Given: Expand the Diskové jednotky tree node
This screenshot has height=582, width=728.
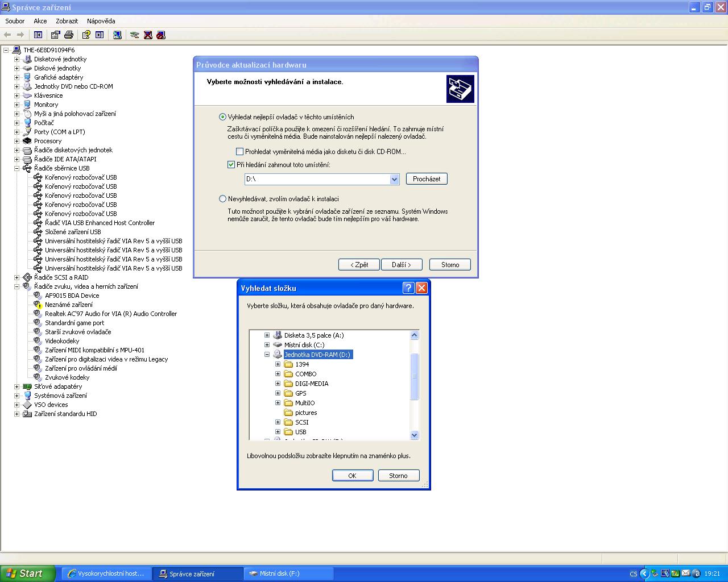Looking at the screenshot, I should (x=16, y=68).
